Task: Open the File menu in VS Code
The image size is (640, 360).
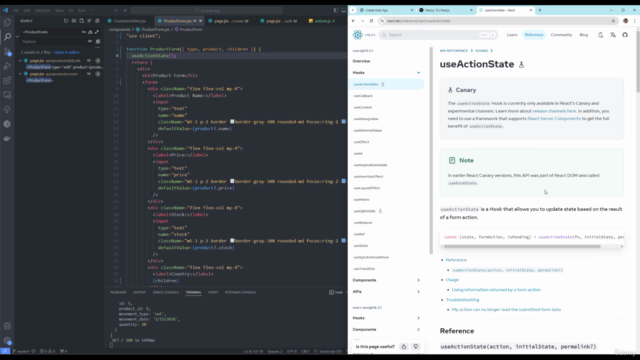Action: (x=15, y=10)
